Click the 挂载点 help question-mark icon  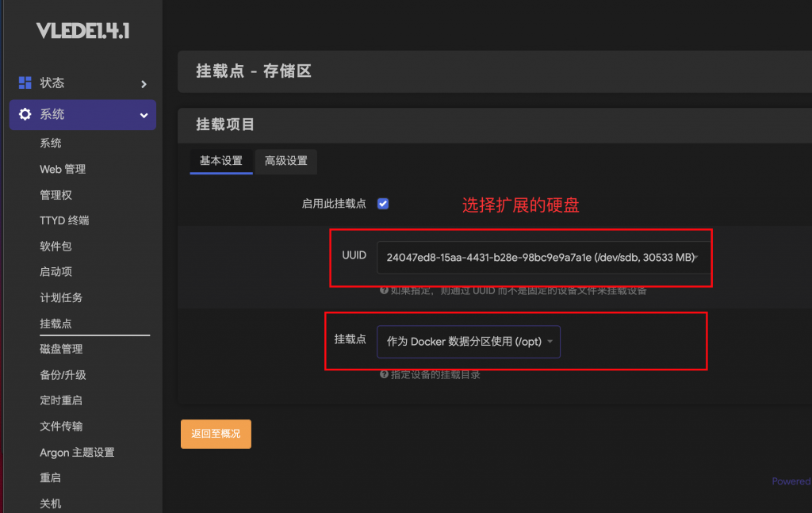[x=384, y=374]
